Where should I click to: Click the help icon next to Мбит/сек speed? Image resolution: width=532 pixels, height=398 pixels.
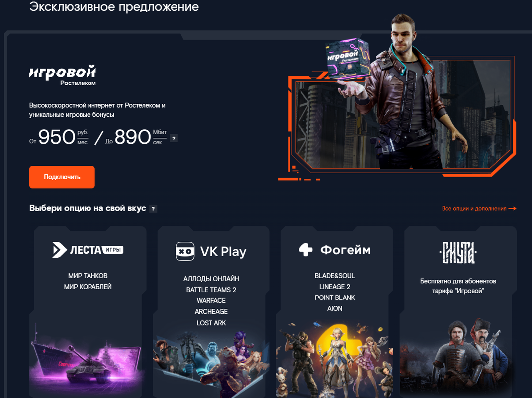point(174,138)
